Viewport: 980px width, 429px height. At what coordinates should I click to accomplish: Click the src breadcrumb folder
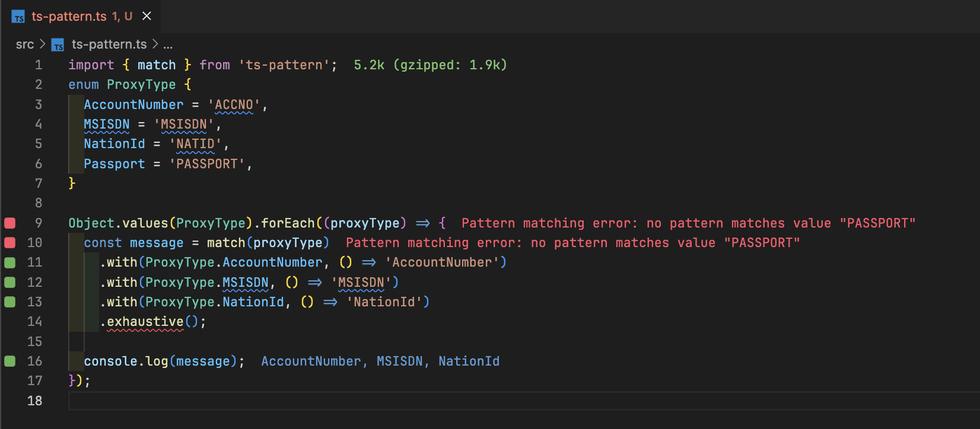tap(25, 44)
